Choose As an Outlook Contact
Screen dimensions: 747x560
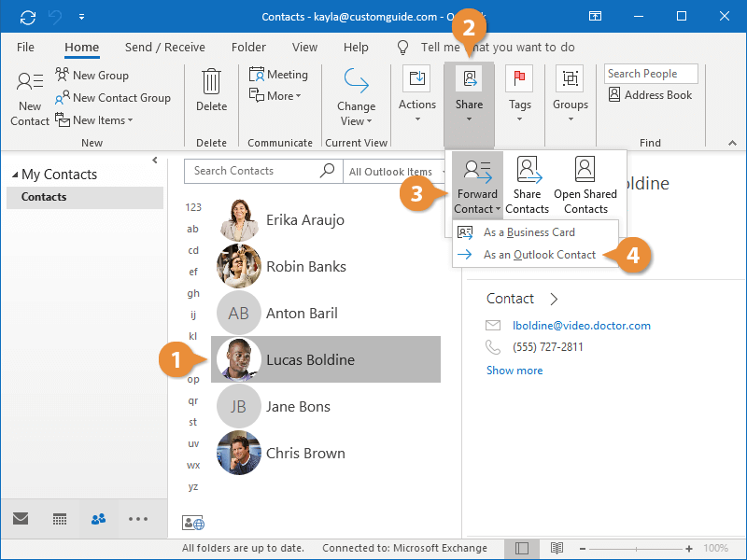tap(535, 255)
